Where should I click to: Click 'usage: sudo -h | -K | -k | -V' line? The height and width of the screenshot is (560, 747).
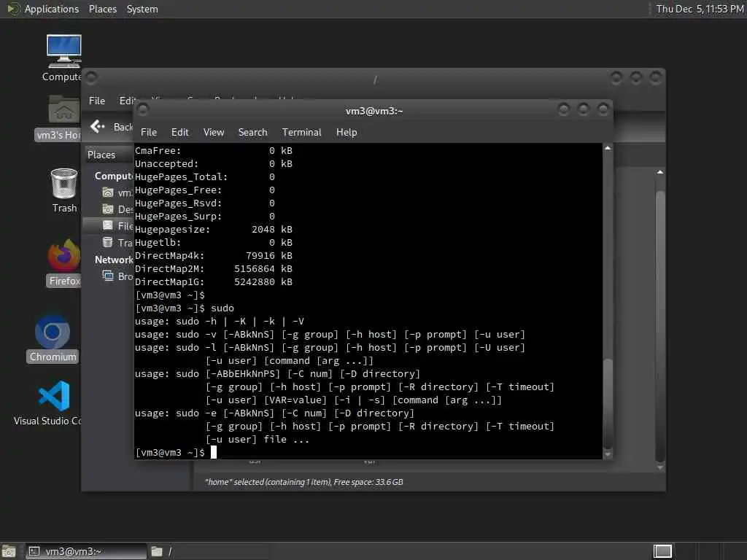(x=219, y=322)
